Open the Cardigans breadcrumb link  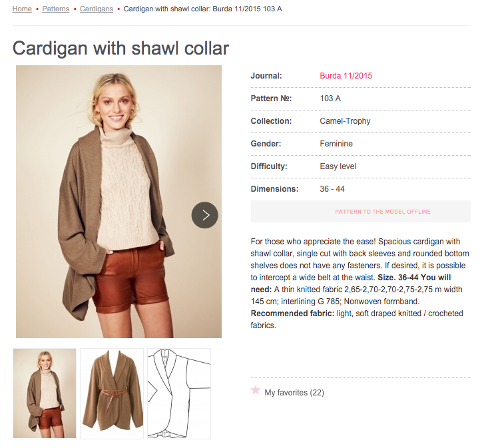click(x=97, y=9)
